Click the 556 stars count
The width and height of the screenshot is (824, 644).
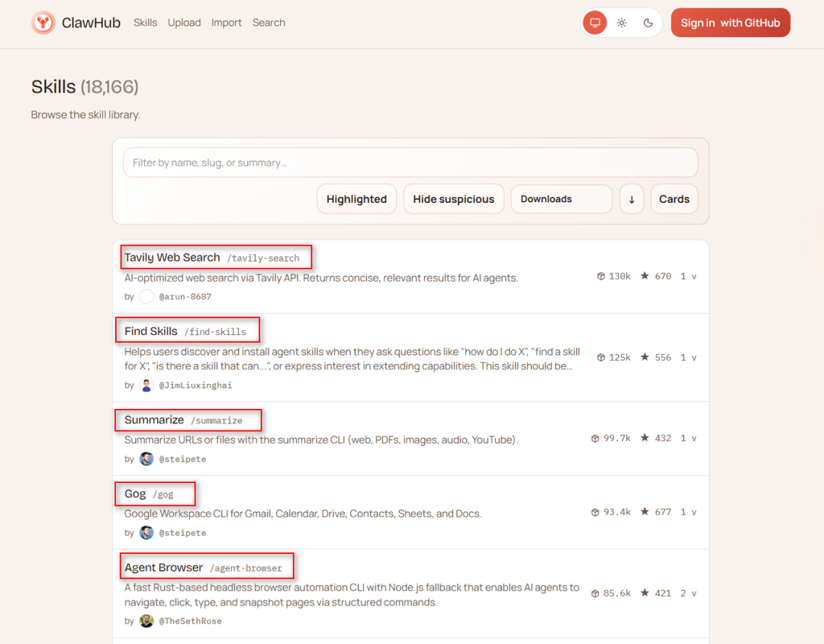[x=663, y=358]
